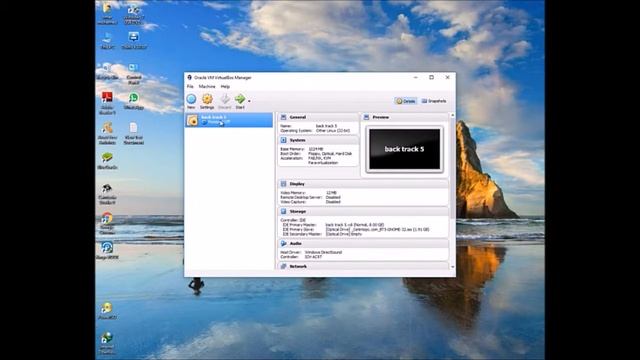Image resolution: width=640 pixels, height=360 pixels.
Task: Select the red Adobe Reader desktop icon
Action: (x=107, y=102)
